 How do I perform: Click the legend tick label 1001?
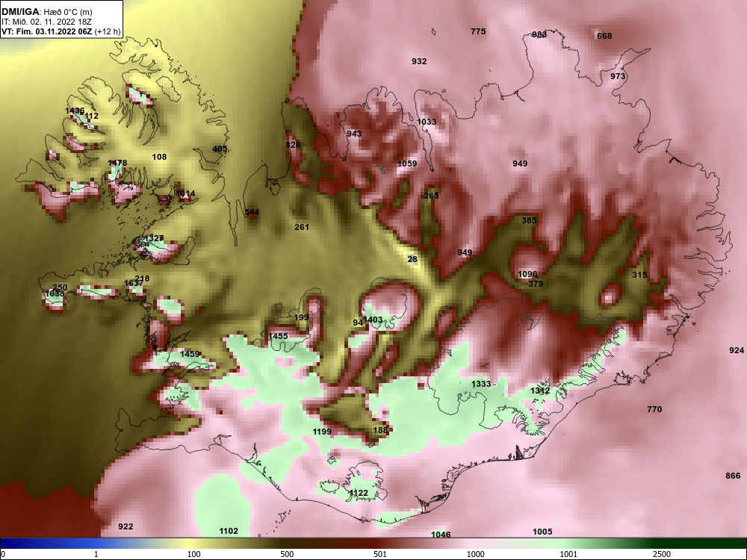pyautogui.click(x=568, y=554)
